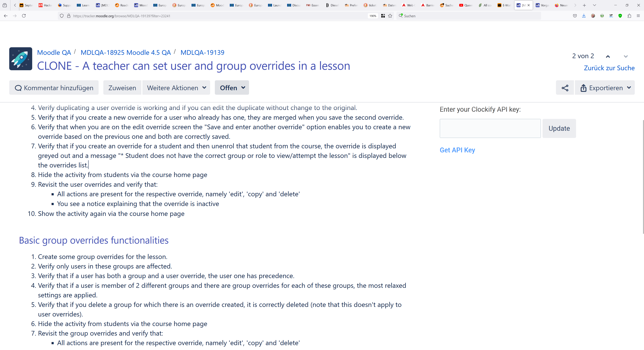Reset the 190% zoom level indicator

373,16
